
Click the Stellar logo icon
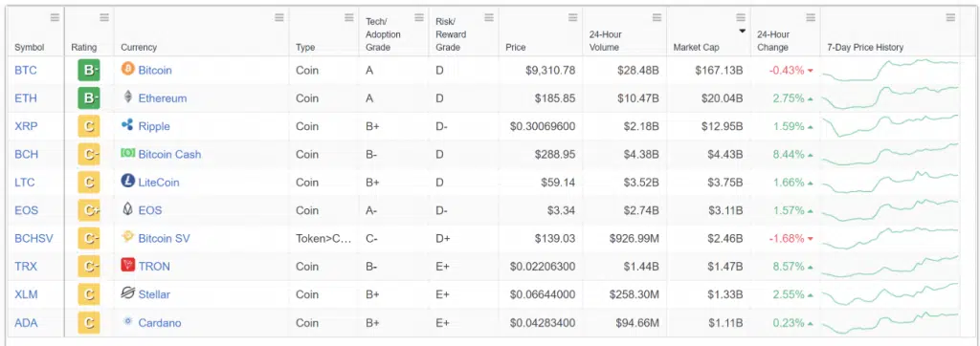(x=127, y=293)
